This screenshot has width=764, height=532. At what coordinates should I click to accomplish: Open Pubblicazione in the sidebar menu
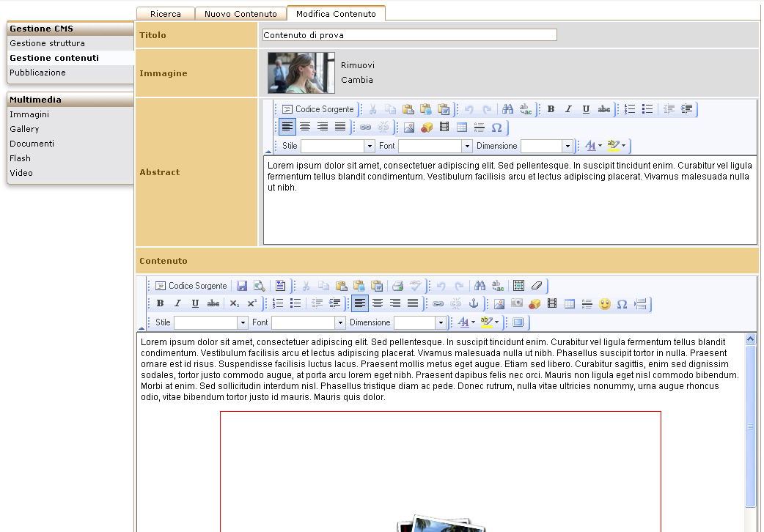pyautogui.click(x=37, y=73)
